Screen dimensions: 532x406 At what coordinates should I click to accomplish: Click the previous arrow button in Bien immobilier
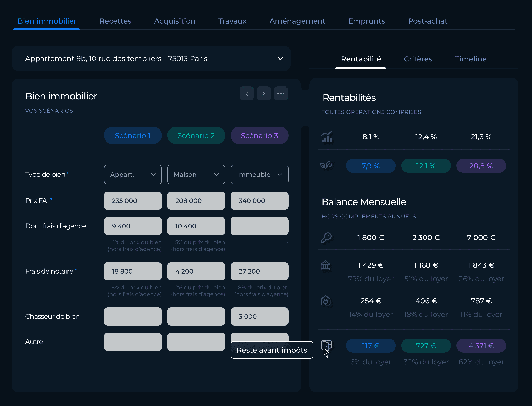pyautogui.click(x=246, y=94)
